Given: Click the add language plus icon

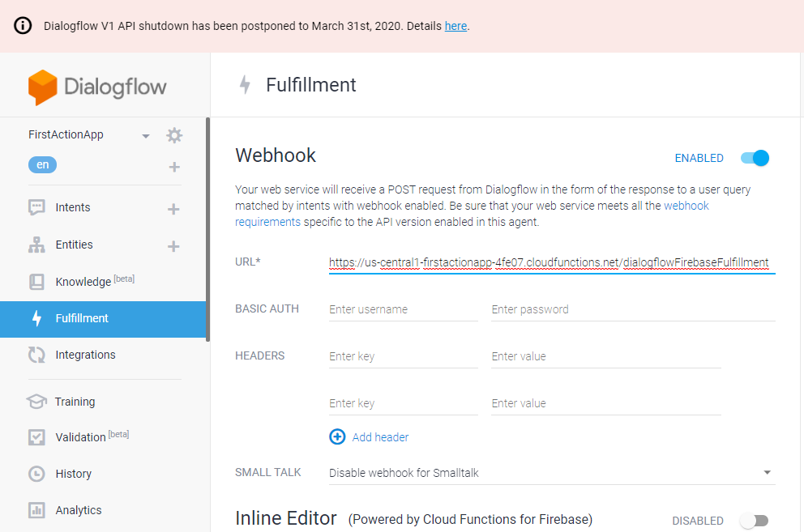Looking at the screenshot, I should tap(174, 168).
